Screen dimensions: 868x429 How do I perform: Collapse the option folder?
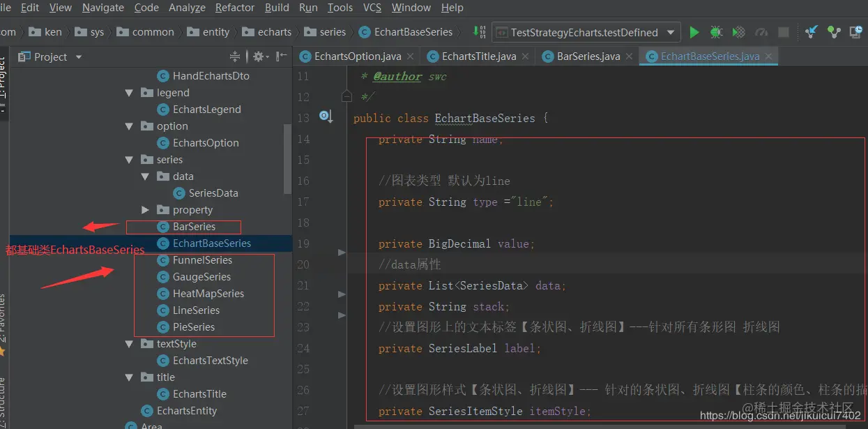[129, 126]
